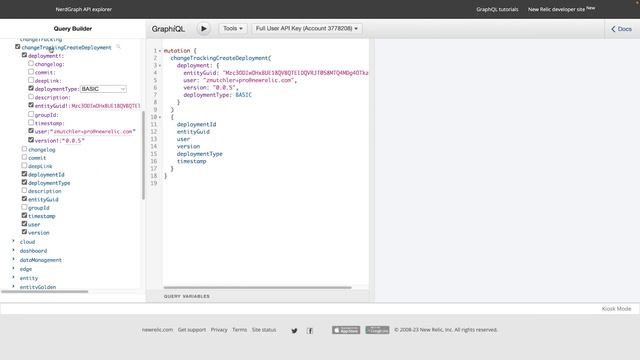Viewport: 640px width, 360px height.
Task: Enable the deepLink: argument checkbox
Action: click(31, 80)
